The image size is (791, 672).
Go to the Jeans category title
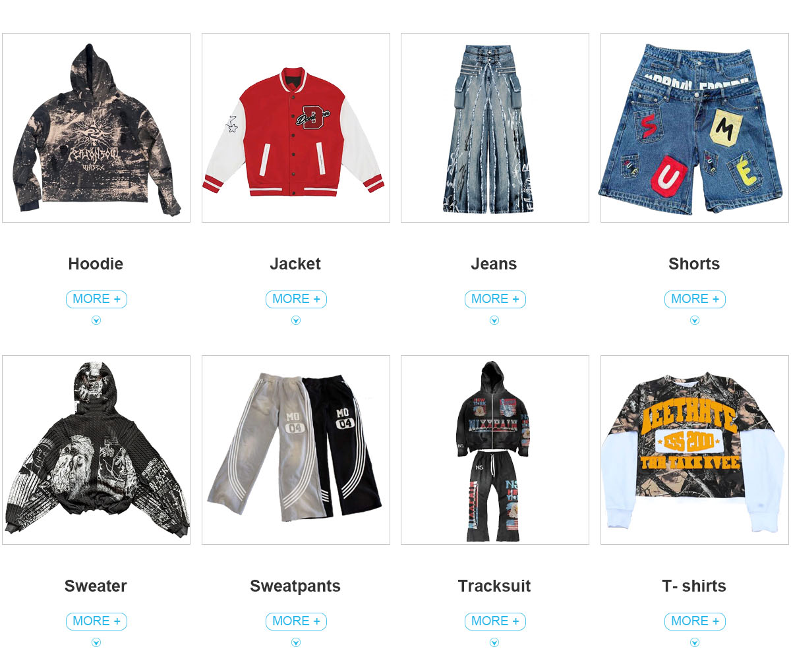[x=494, y=264]
